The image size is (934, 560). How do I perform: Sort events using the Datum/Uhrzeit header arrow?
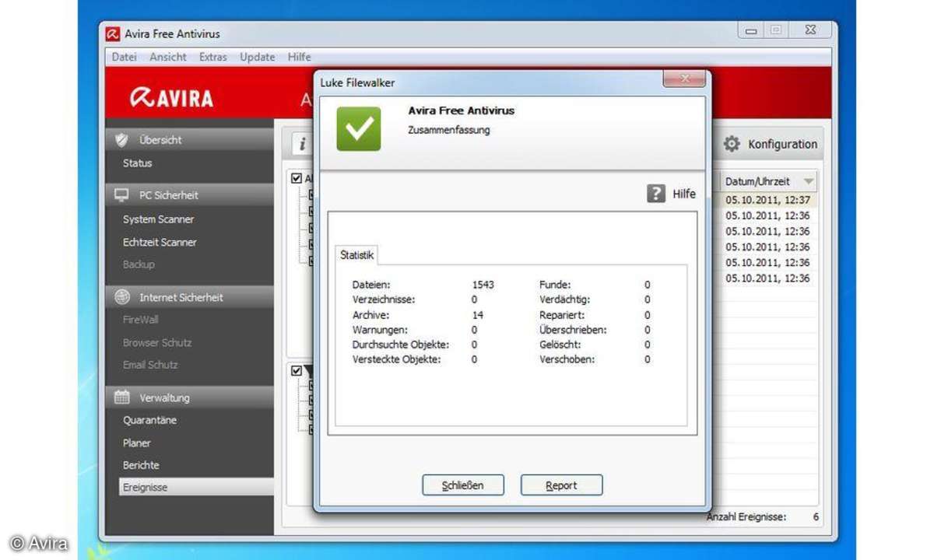[809, 182]
